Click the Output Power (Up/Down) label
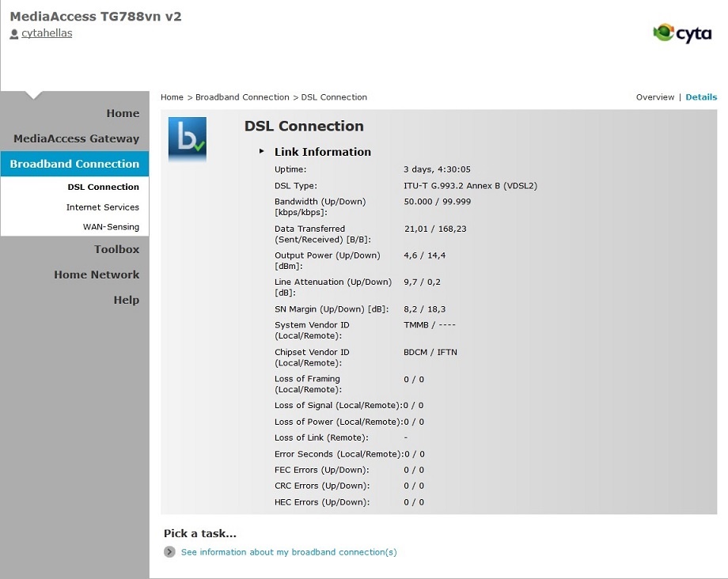Screen dimensions: 728x579 (328, 261)
